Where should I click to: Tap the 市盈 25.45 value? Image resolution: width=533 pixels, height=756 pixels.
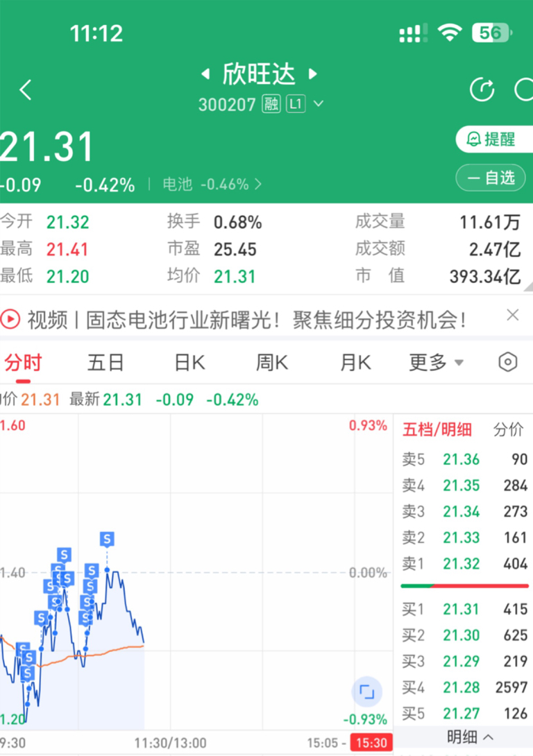click(x=235, y=249)
